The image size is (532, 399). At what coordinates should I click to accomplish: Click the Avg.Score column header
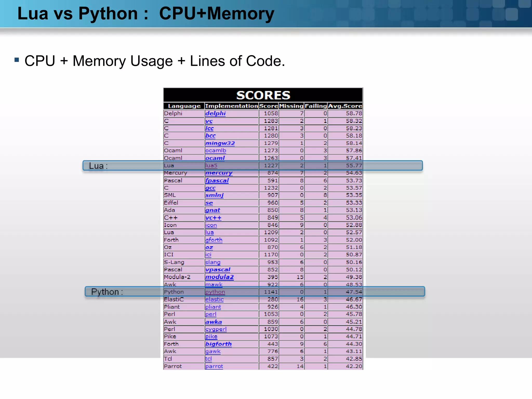click(x=345, y=106)
